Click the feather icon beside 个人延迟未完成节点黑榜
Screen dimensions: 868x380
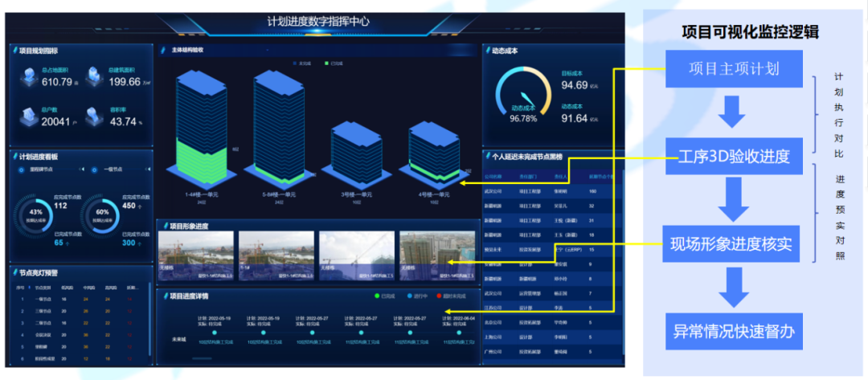488,157
